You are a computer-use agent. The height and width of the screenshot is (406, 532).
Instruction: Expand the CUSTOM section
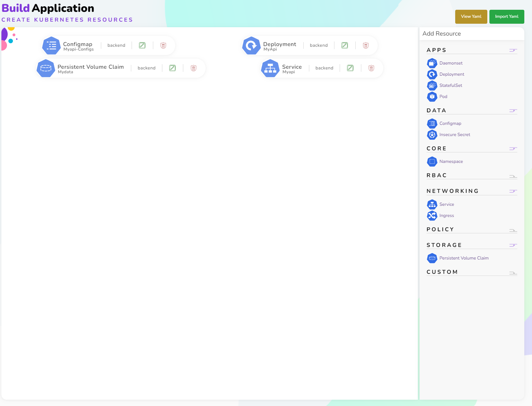513,273
